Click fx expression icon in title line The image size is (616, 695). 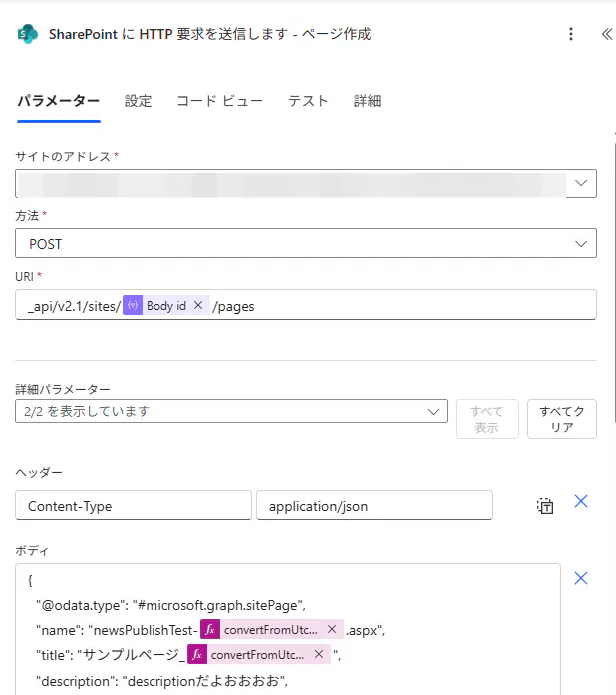(x=197, y=654)
